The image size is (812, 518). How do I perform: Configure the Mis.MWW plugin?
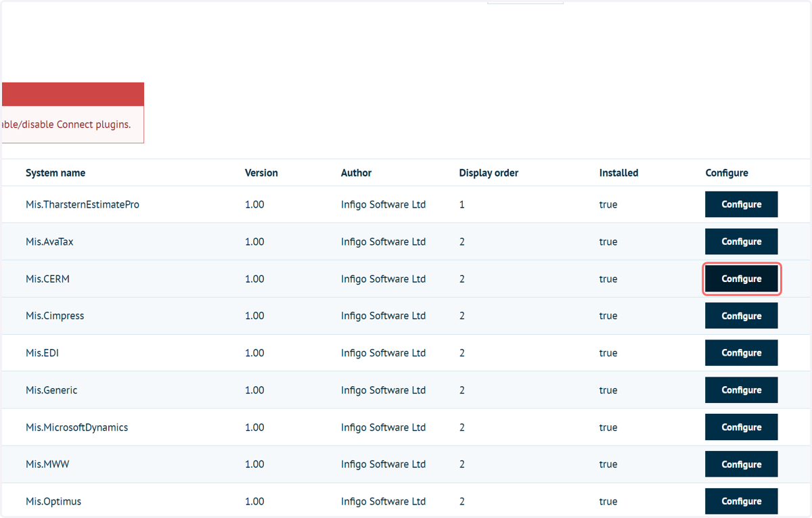point(741,465)
